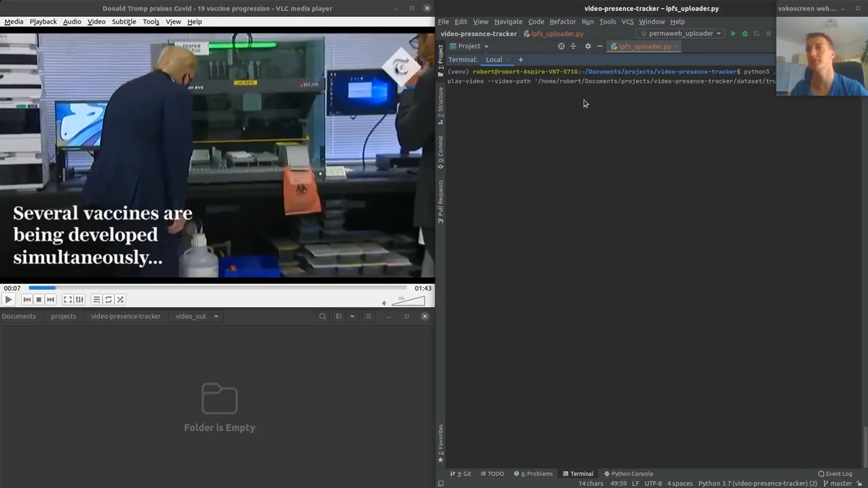The height and width of the screenshot is (488, 868).
Task: Toggle VLC fullscreen mode
Action: click(68, 300)
